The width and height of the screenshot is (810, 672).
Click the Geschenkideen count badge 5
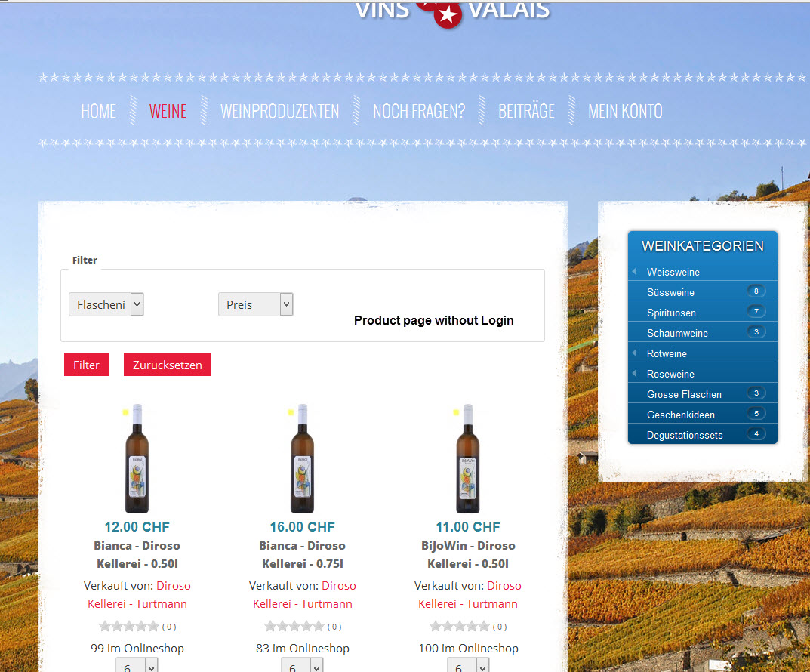(x=756, y=413)
